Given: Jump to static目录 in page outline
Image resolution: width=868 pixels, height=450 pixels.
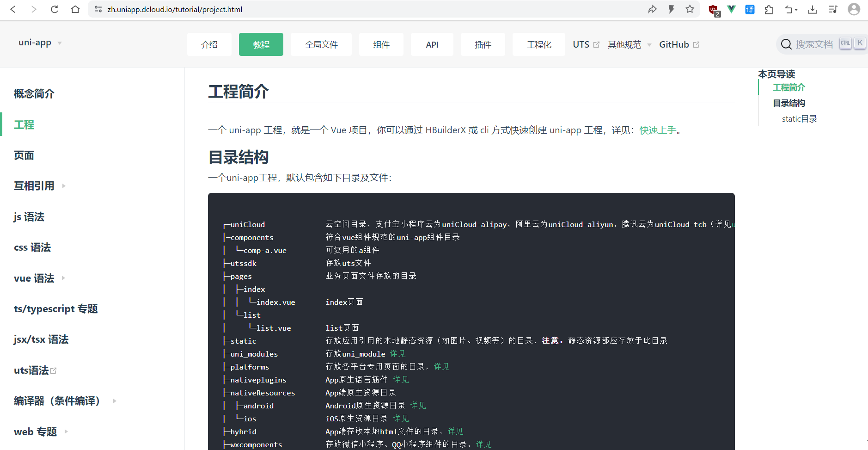Looking at the screenshot, I should (x=800, y=119).
